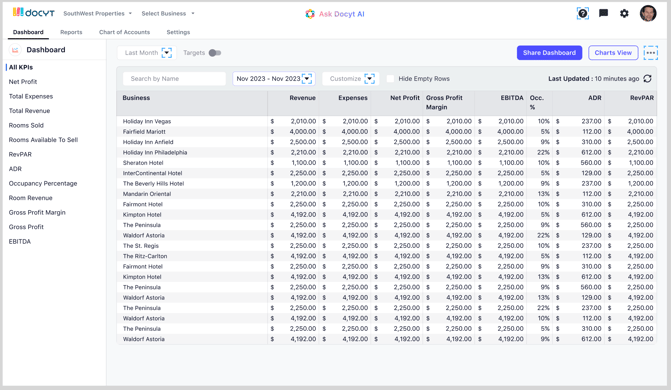Open Ask Docyt AI assistant

click(335, 14)
